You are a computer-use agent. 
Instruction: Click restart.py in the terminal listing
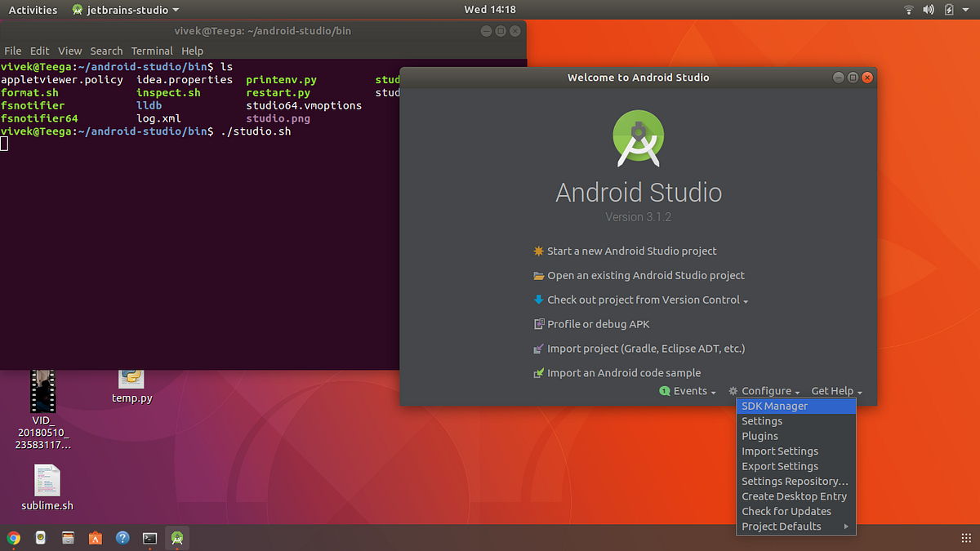[x=278, y=93]
